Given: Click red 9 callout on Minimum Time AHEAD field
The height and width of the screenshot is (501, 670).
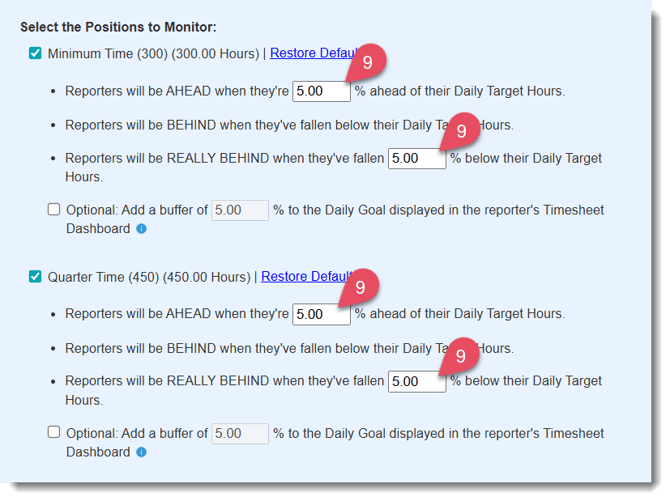Looking at the screenshot, I should pyautogui.click(x=368, y=62).
